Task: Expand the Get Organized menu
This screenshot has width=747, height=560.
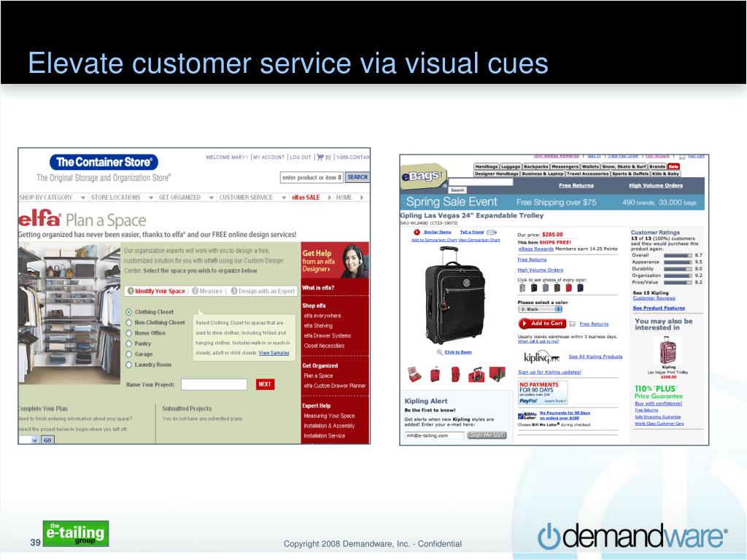Action: (186, 197)
